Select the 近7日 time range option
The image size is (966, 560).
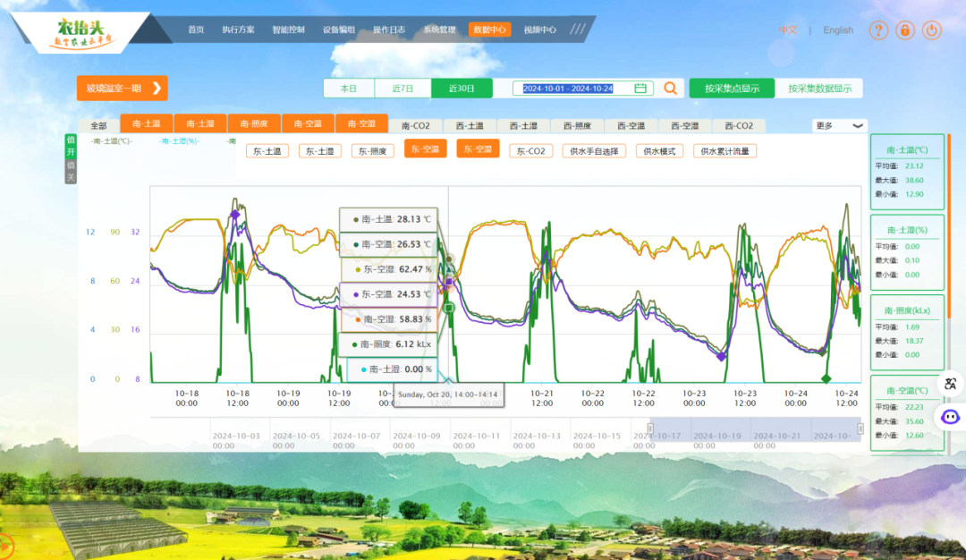pyautogui.click(x=403, y=89)
